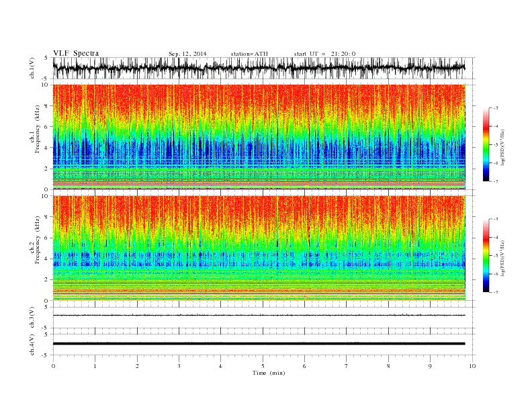Click the time axis tick label "9"
Image resolution: width=532 pixels, height=411 pixels.
click(430, 366)
